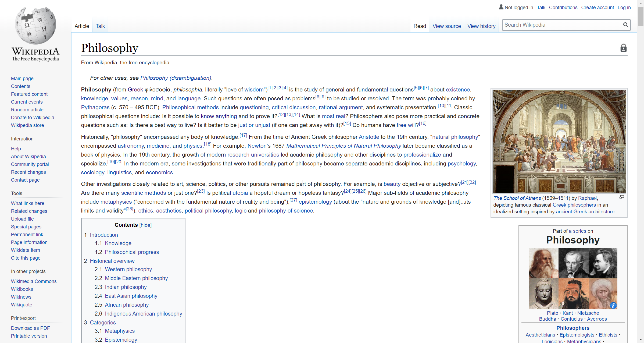Click the Wikipedia globe logo
The height and width of the screenshot is (343, 644).
pos(35,26)
